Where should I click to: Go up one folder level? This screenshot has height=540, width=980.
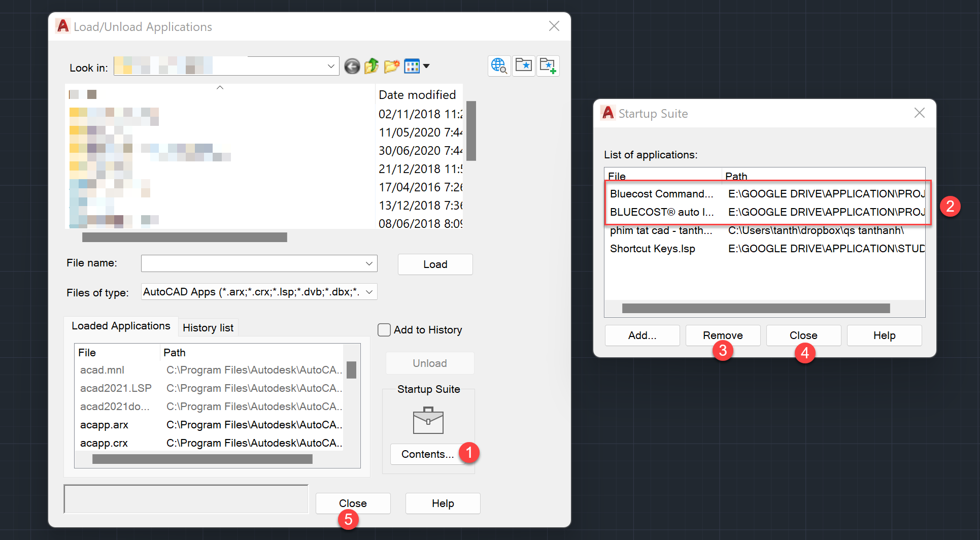tap(371, 66)
